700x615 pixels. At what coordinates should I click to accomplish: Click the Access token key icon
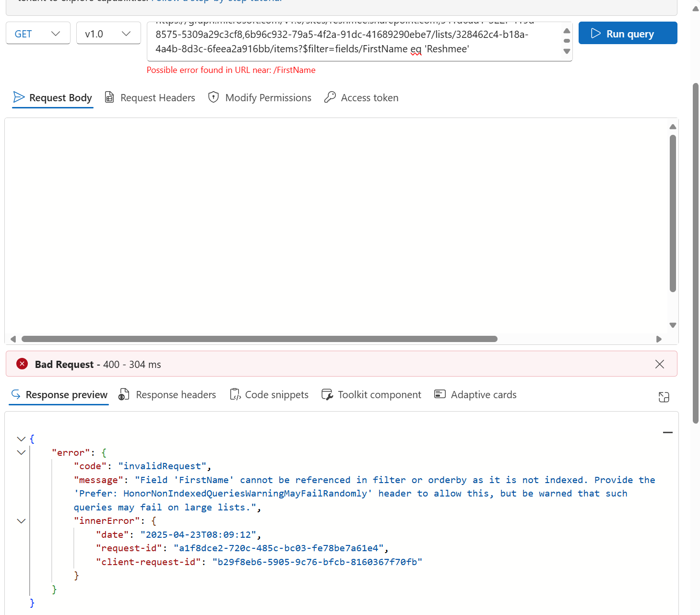tap(330, 97)
